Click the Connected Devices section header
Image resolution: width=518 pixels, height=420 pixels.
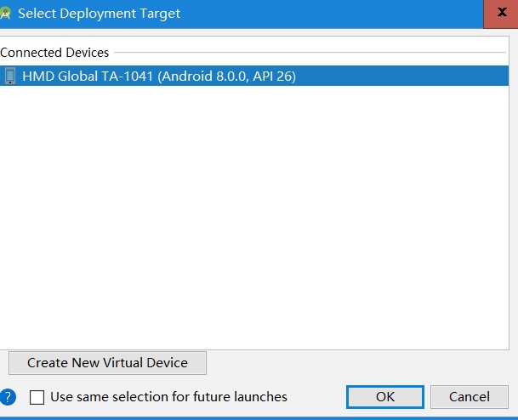coord(54,53)
